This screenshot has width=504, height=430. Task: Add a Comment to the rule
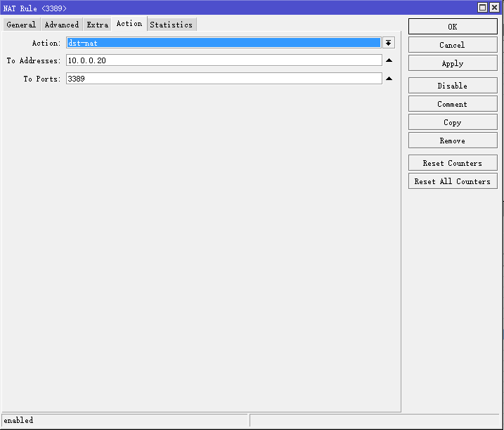click(452, 104)
